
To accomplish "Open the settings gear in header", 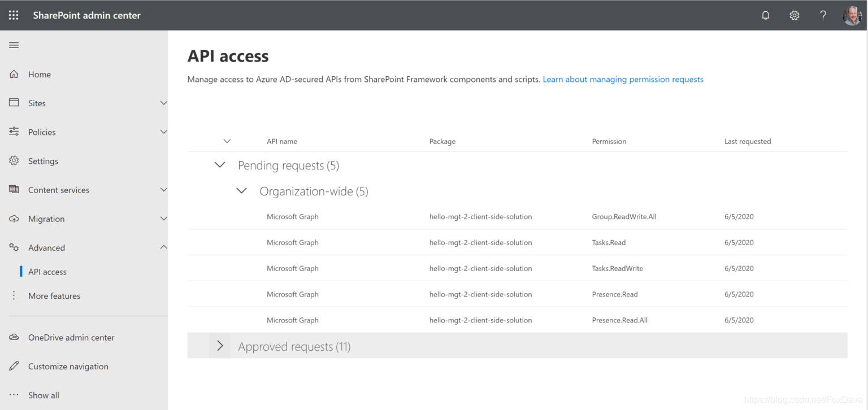I will click(x=795, y=15).
